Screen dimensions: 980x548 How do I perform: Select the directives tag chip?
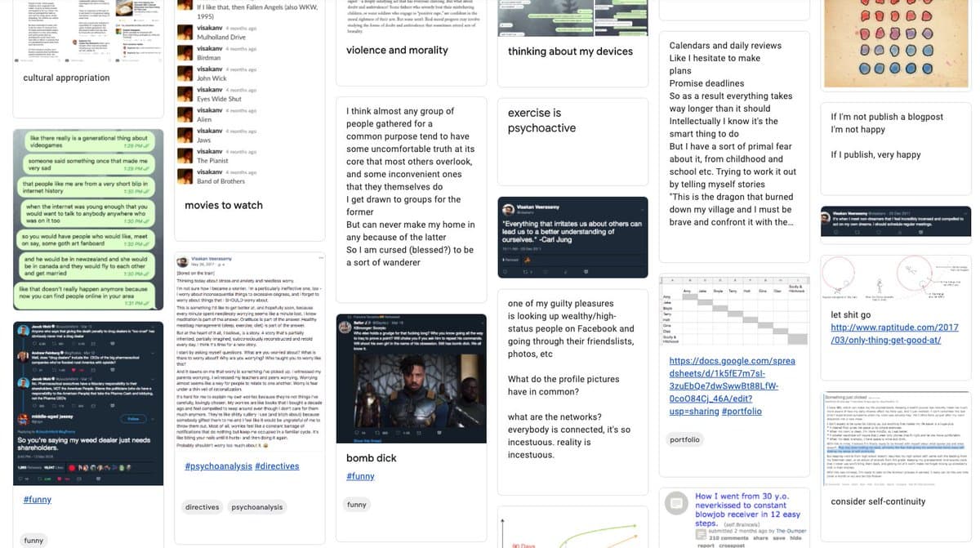(x=202, y=506)
